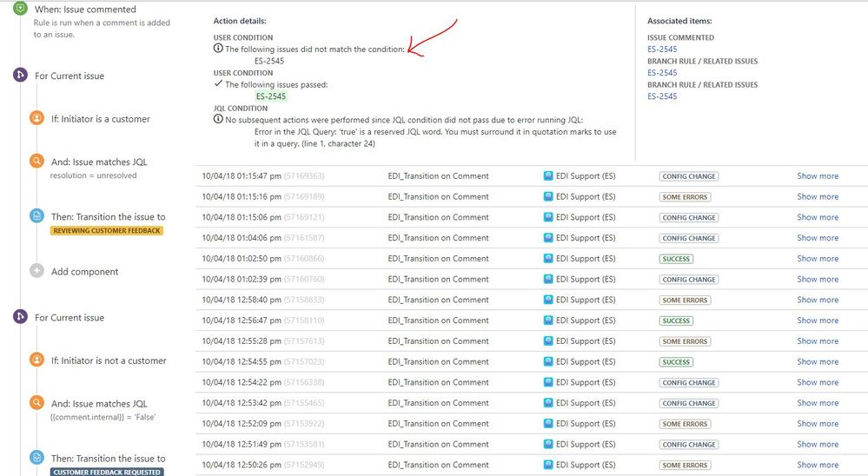Image resolution: width=868 pixels, height=476 pixels.
Task: Click the SUCCESS badge in 12:54:55 pm row
Action: click(676, 362)
